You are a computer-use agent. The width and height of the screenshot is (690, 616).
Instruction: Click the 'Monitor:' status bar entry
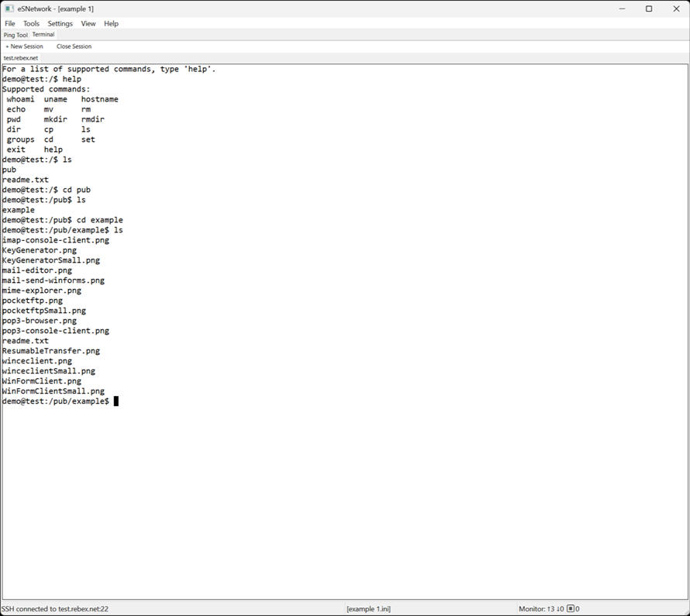coord(549,608)
